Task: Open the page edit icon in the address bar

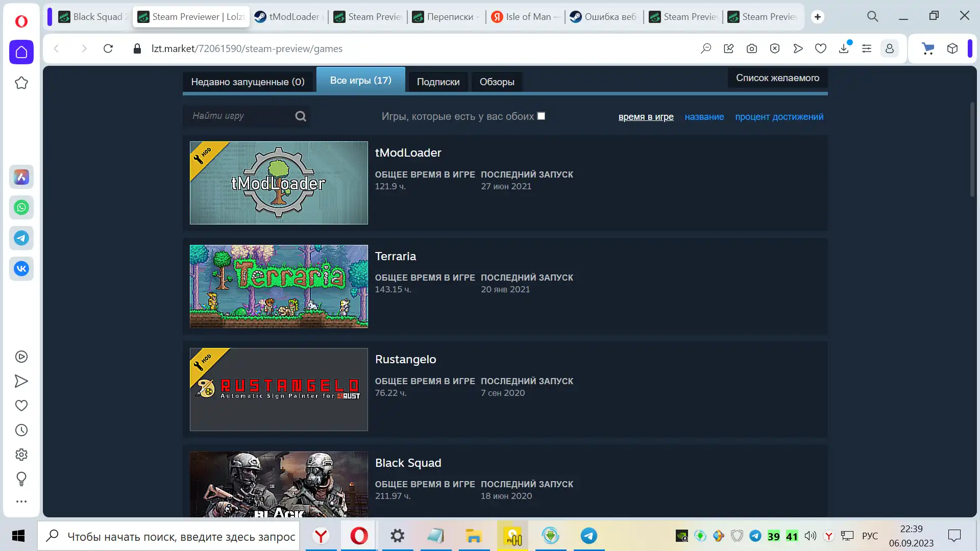Action: [x=729, y=48]
